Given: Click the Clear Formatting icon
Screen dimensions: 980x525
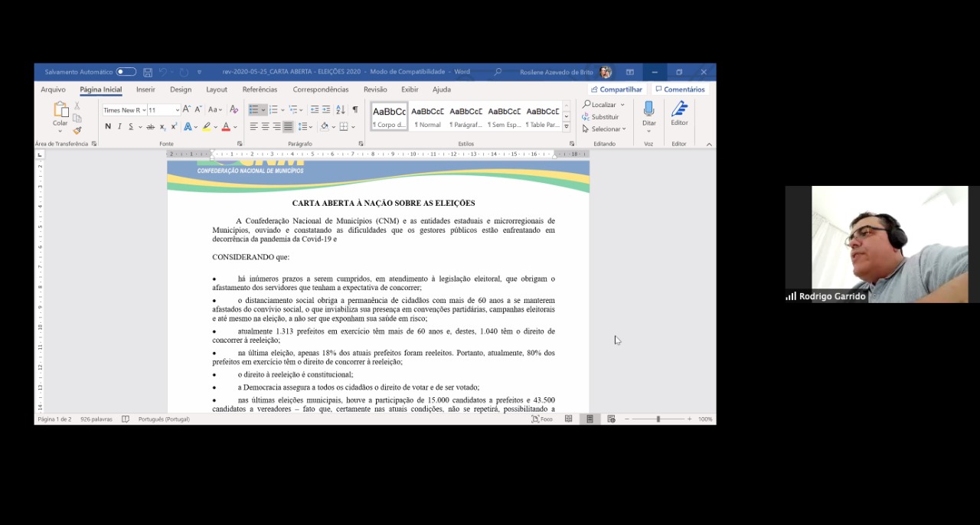Looking at the screenshot, I should click(x=234, y=110).
